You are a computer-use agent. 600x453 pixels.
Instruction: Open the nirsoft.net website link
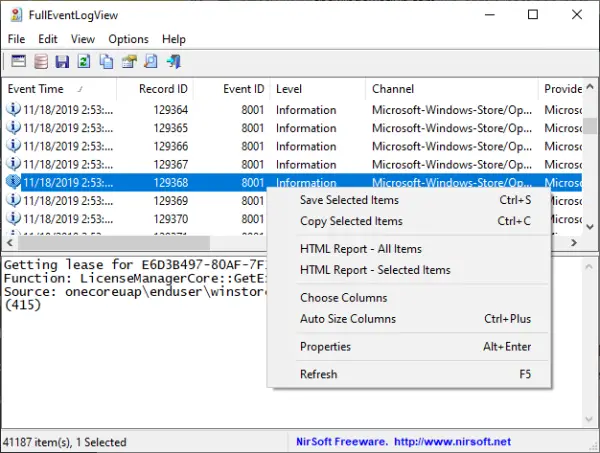click(x=452, y=442)
